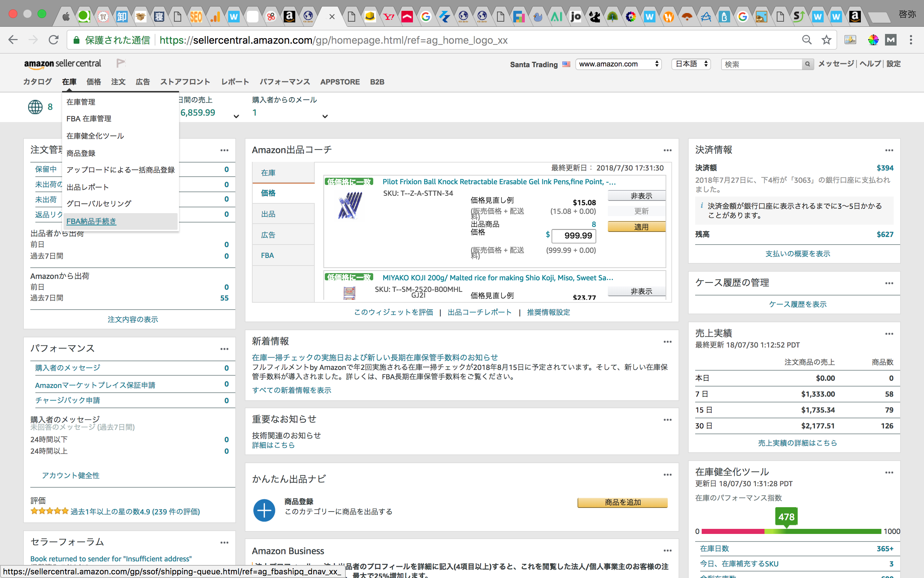This screenshot has width=924, height=578.
Task: Open Chrome's three-dot menu
Action: pyautogui.click(x=911, y=40)
